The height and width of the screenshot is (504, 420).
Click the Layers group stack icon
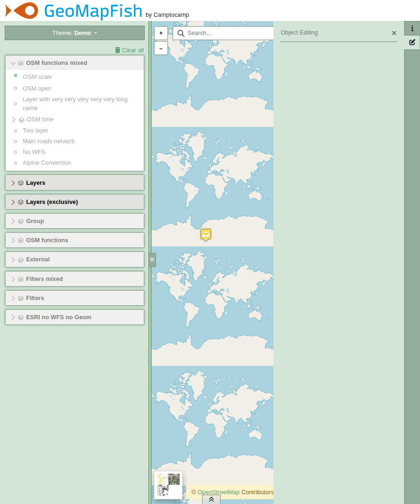click(21, 183)
